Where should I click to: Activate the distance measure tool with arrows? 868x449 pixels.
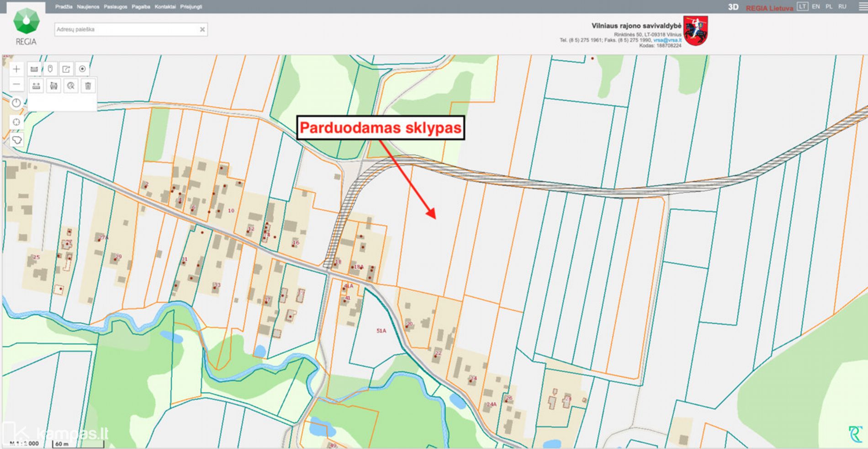36,86
